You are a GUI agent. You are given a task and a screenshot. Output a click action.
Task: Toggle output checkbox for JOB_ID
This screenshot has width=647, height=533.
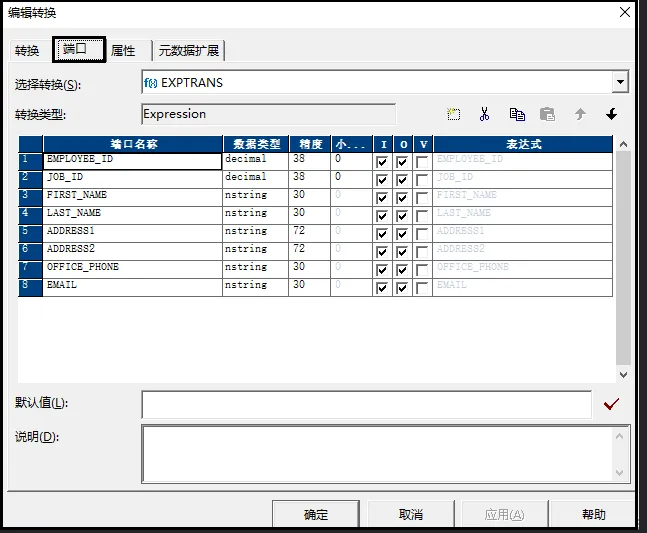401,180
